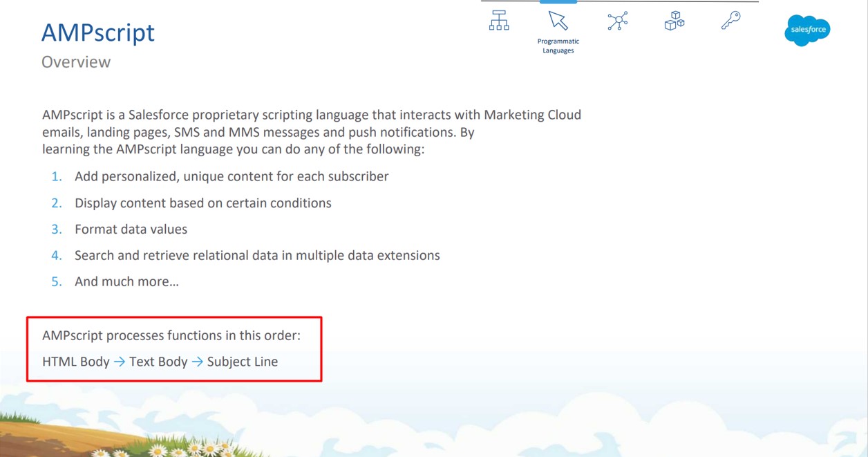Screen dimensions: 868x457
Task: Click the hierarchy org-chart icon
Action: 499,21
